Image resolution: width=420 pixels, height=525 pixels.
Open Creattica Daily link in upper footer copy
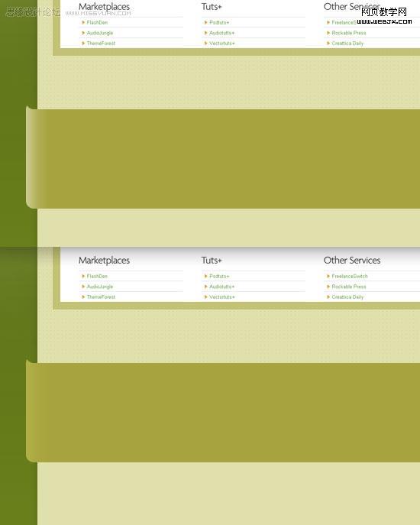(347, 44)
